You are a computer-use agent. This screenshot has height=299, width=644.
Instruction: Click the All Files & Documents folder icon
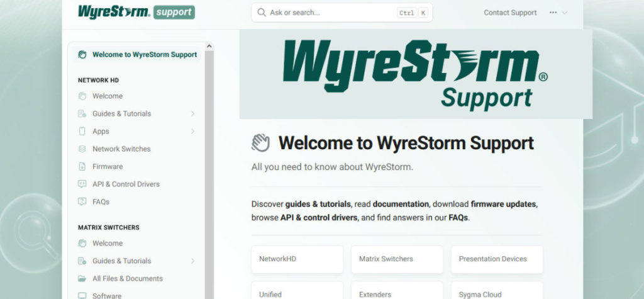[82, 278]
